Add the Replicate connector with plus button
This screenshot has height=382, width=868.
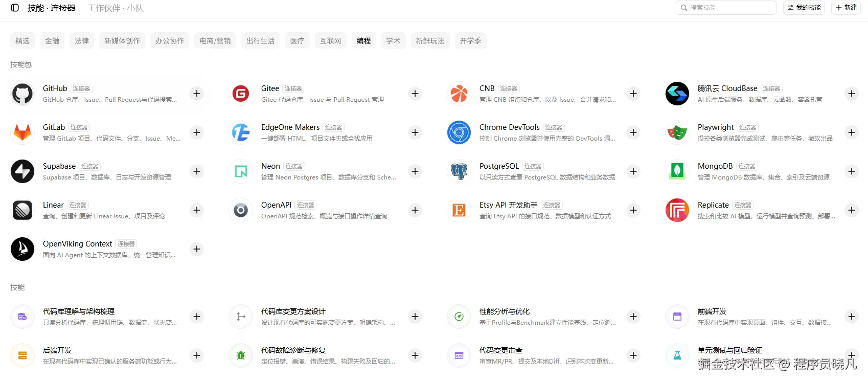[x=852, y=210]
